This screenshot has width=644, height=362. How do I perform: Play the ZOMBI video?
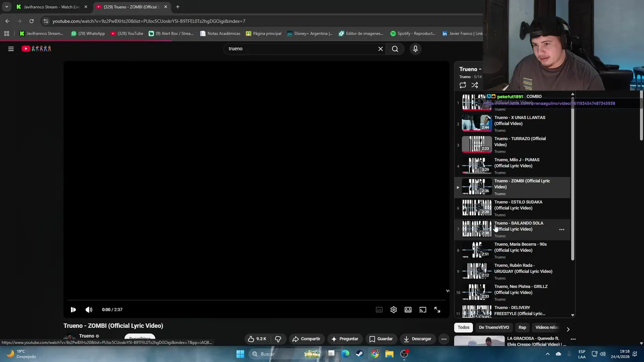(x=73, y=310)
